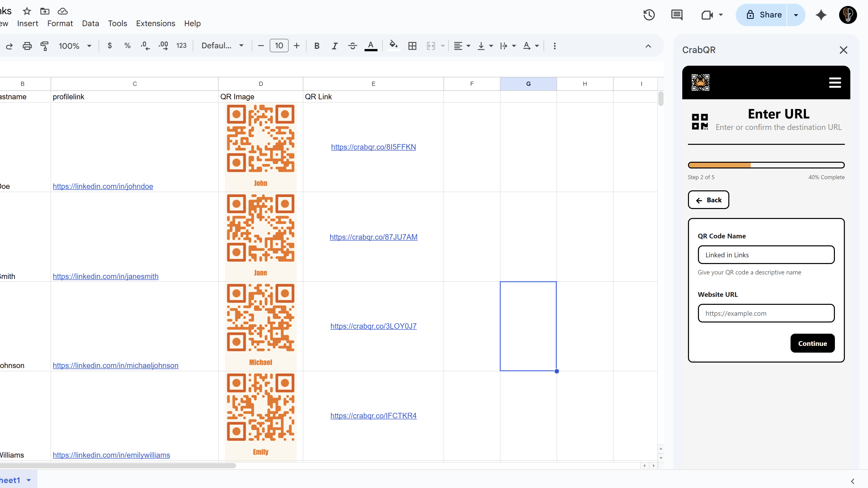Open version history
The image size is (868, 488).
pos(649,15)
